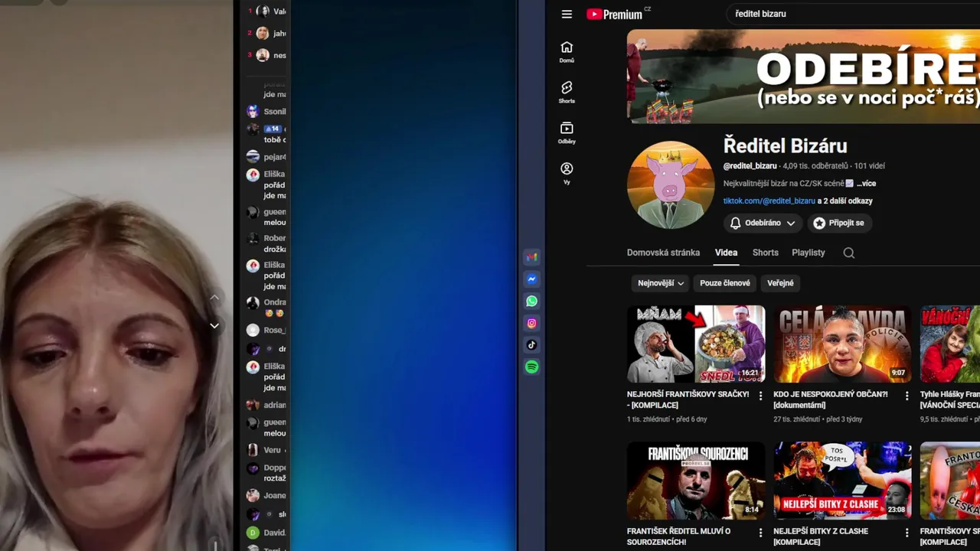Click the Připojit se button

click(x=839, y=223)
